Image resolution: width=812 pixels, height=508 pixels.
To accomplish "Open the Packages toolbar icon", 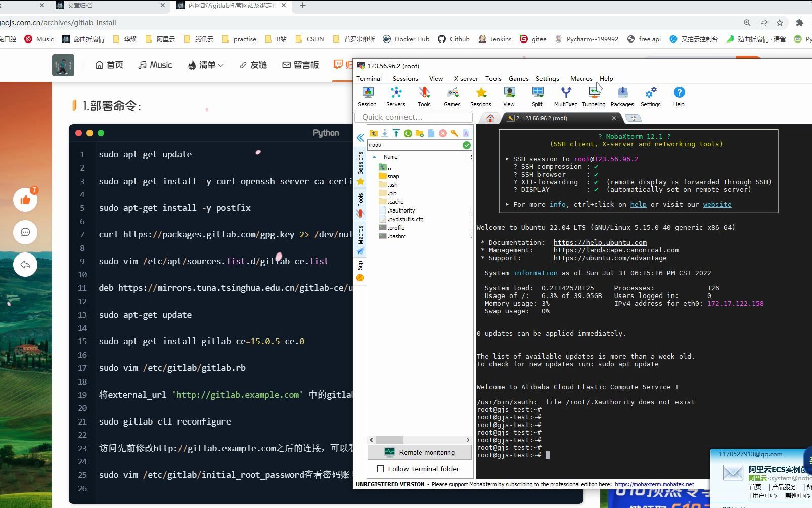I will [622, 96].
